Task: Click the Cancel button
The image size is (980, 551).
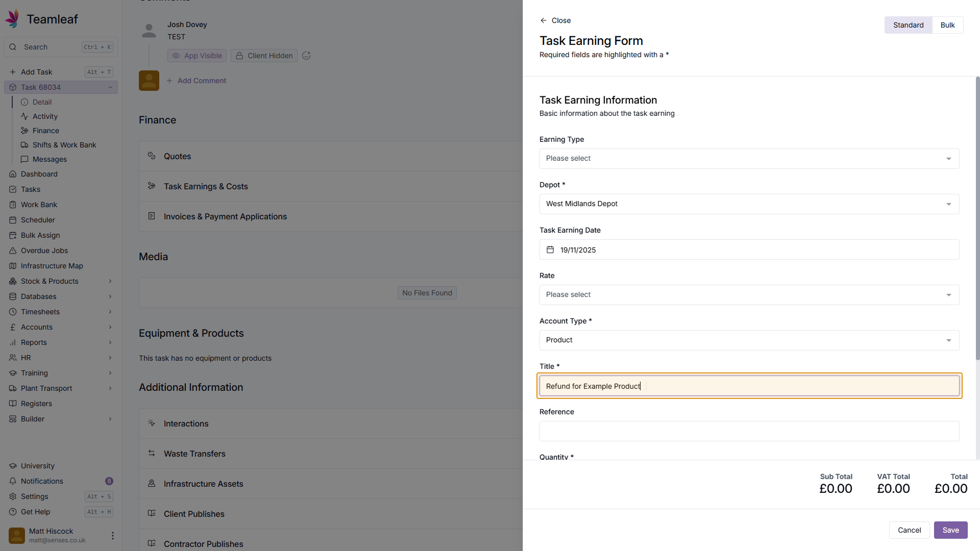Action: point(909,530)
